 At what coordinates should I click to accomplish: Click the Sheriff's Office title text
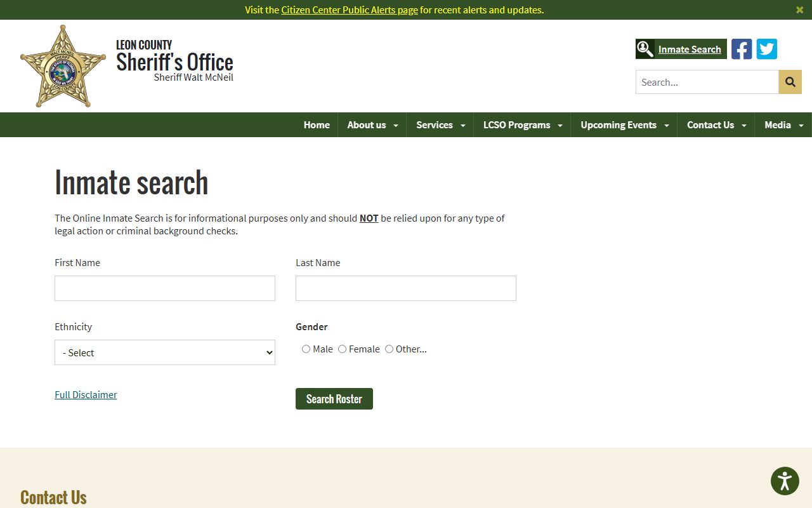click(x=174, y=62)
